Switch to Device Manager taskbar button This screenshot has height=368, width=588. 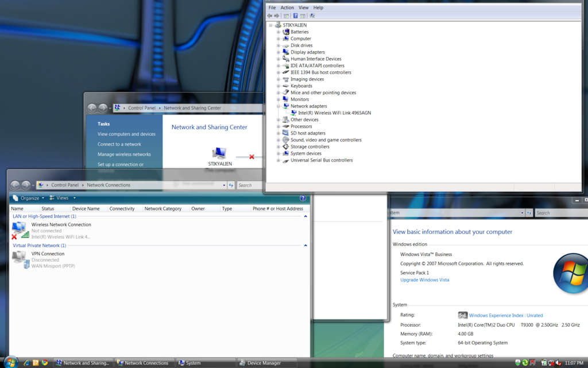tap(266, 363)
